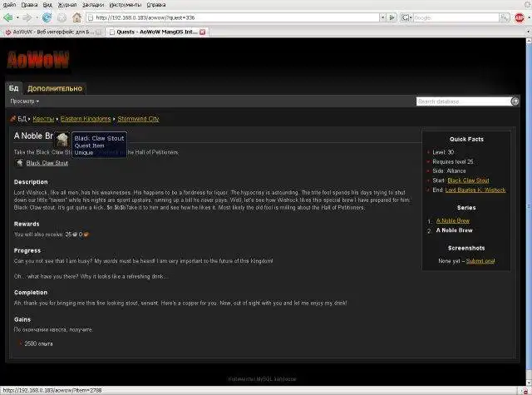Viewport: 532px width, 395px height.
Task: Follow the Stormwind City breadcrumb link
Action: tap(138, 119)
